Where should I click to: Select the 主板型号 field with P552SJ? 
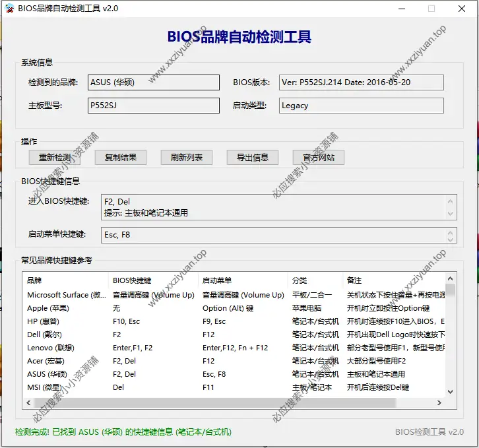point(154,106)
